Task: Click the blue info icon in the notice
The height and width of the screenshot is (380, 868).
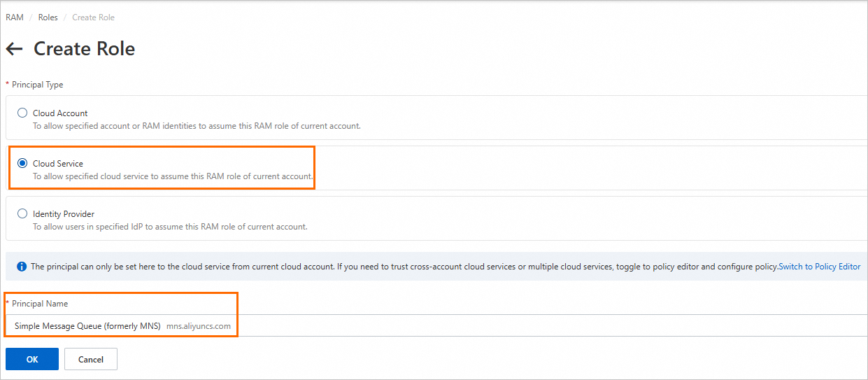Action: [22, 267]
